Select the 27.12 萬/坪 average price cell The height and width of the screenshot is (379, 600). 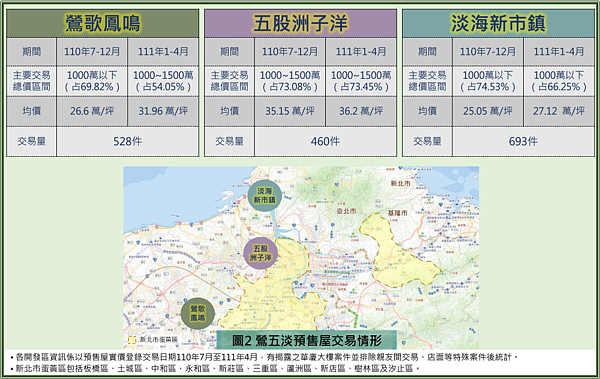pyautogui.click(x=559, y=111)
